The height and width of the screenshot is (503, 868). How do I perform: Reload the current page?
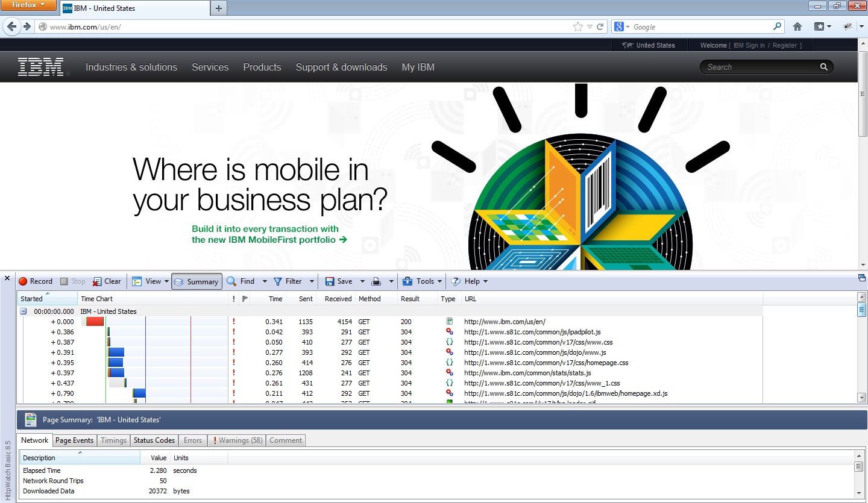pos(600,27)
